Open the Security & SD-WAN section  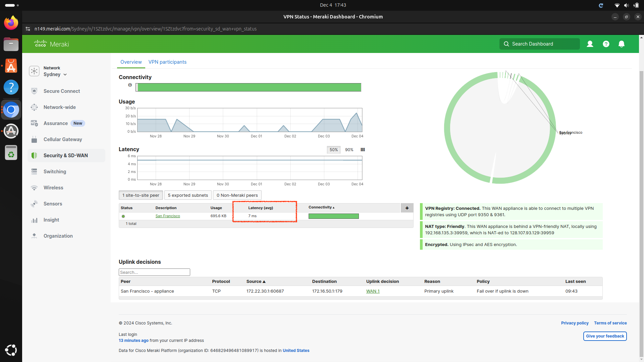(66, 155)
